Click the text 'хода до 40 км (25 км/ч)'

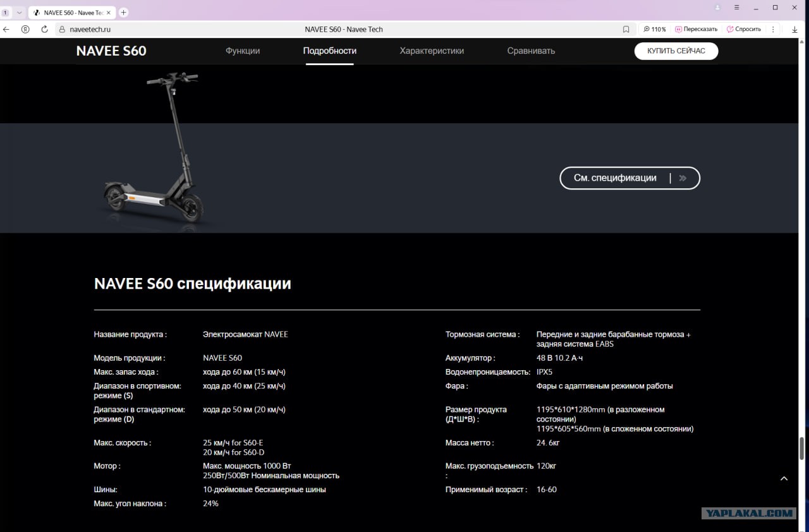[244, 386]
